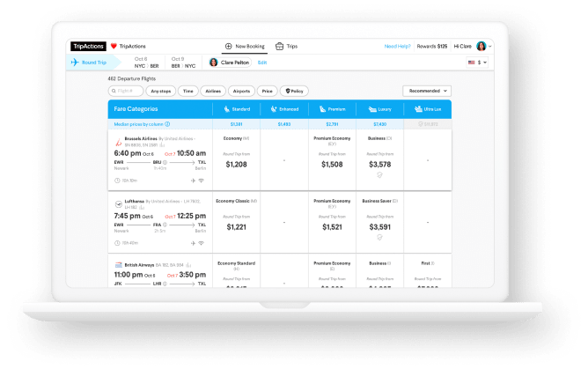Select British Airways Economy Standard fare
Image resolution: width=588 pixels, height=369 pixels.
click(x=236, y=271)
